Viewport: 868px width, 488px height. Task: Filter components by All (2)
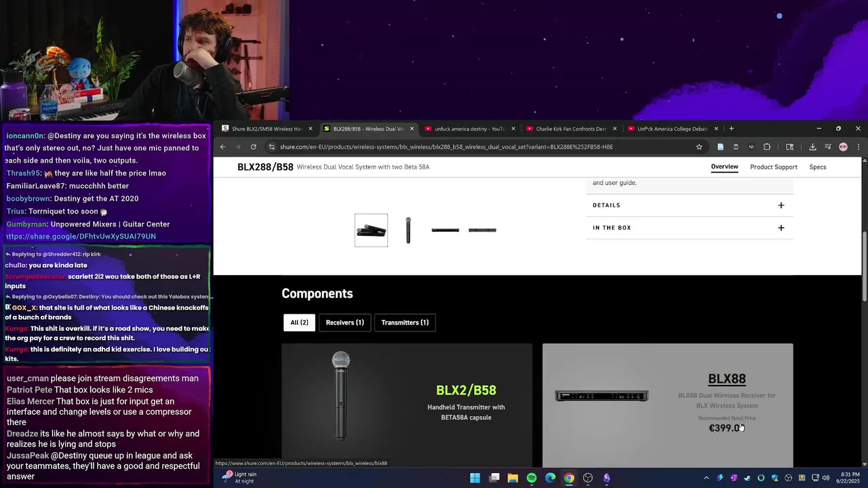pos(299,323)
